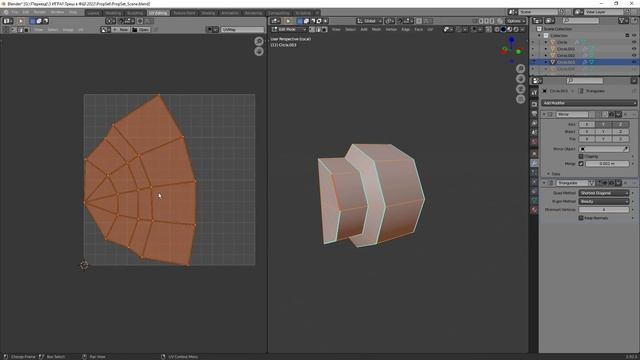The width and height of the screenshot is (640, 360).
Task: Select Circle.001 in the outliner
Action: point(566,49)
